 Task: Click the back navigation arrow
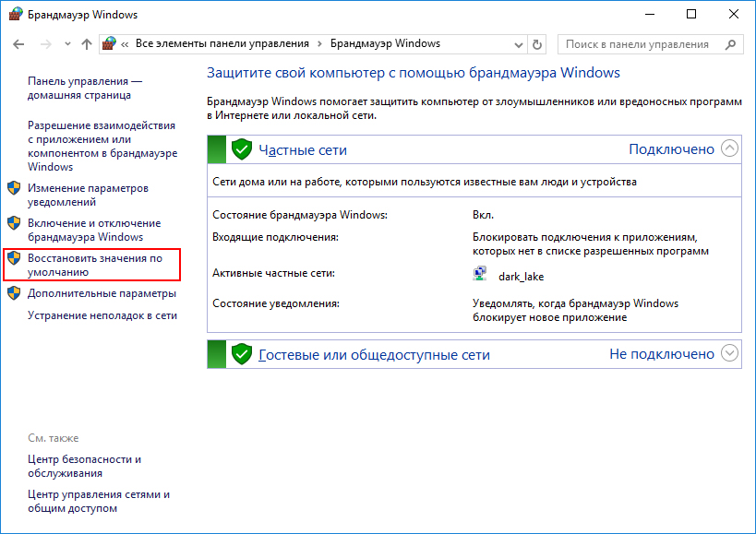pyautogui.click(x=18, y=44)
